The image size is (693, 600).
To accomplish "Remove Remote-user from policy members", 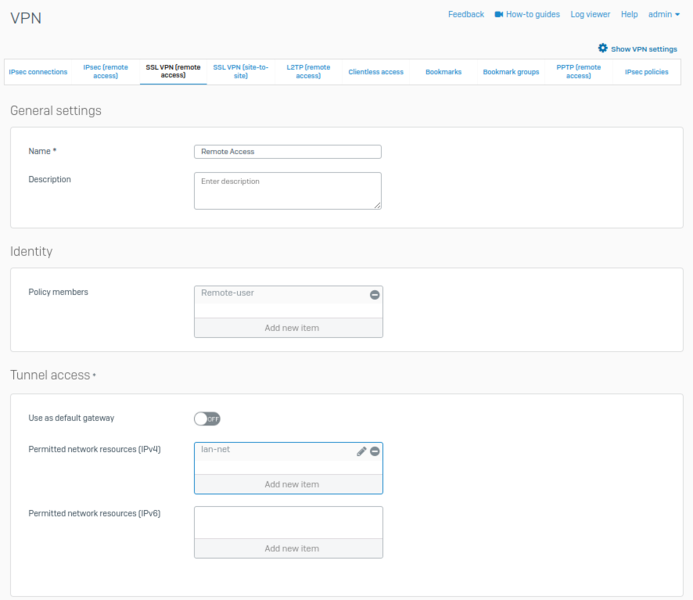I will (375, 295).
